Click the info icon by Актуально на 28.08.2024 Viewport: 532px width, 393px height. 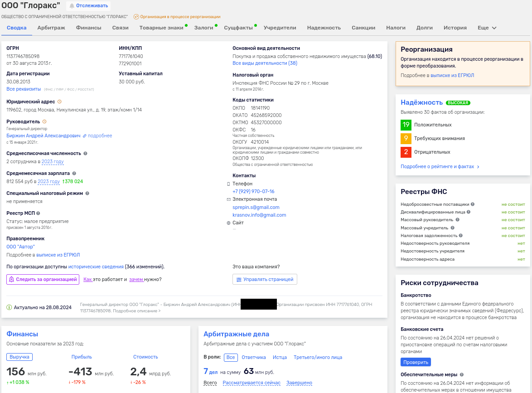coord(9,307)
